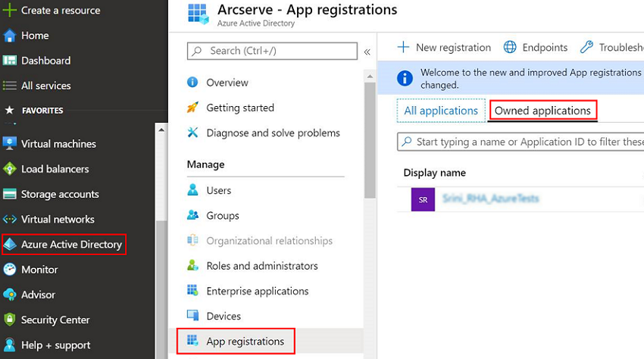Click the Security Center shield icon

pos(9,320)
